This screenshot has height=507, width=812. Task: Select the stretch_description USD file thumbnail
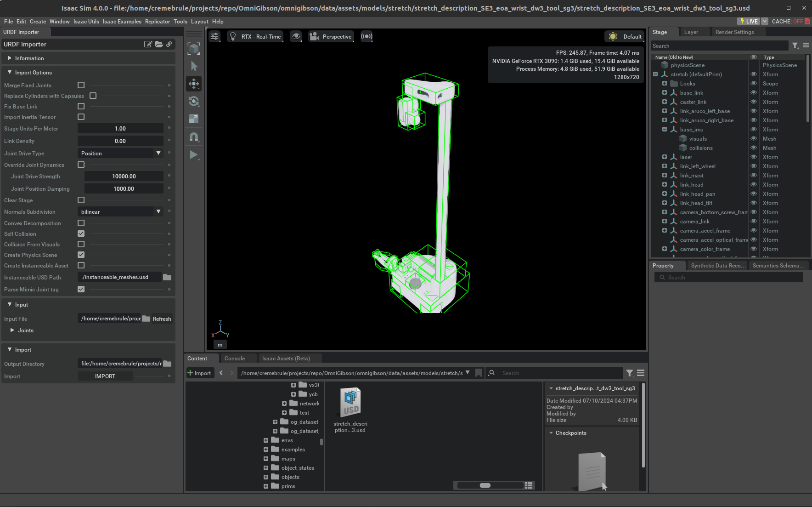click(350, 403)
